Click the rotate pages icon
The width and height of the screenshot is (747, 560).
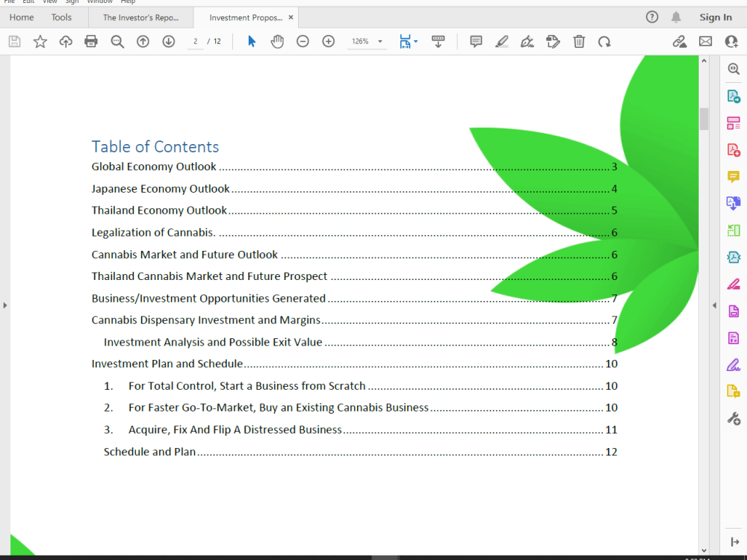pos(605,41)
